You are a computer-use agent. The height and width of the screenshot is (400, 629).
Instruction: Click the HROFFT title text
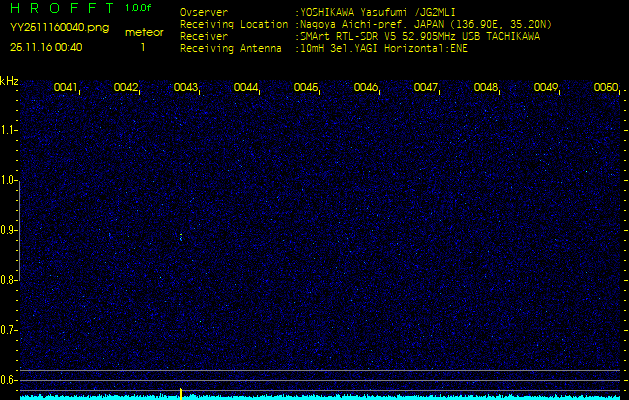61,8
